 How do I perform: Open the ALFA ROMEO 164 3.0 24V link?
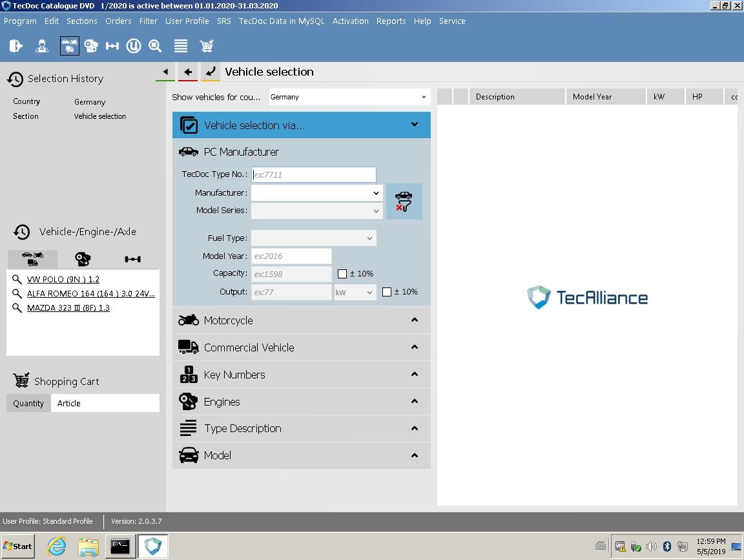(91, 294)
